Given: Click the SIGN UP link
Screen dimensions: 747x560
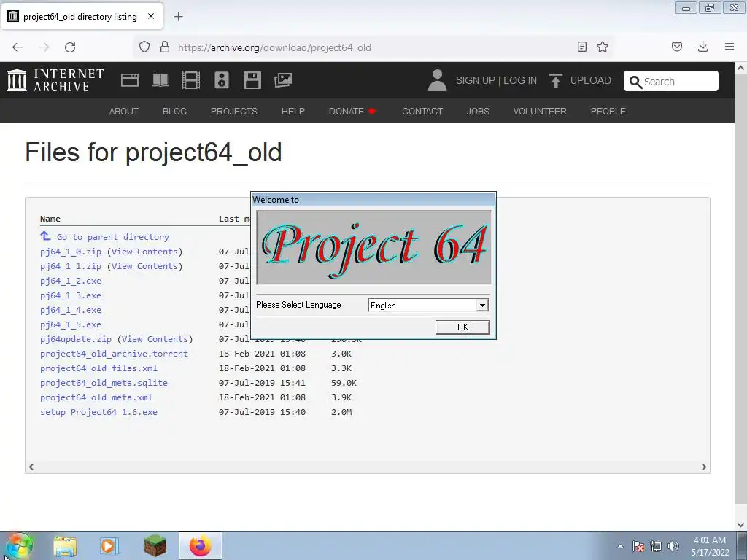Looking at the screenshot, I should (476, 80).
